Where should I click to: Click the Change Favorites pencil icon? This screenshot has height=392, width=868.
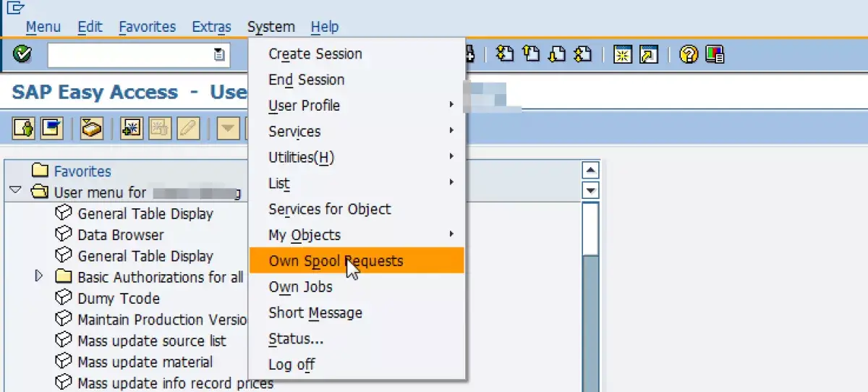(187, 129)
